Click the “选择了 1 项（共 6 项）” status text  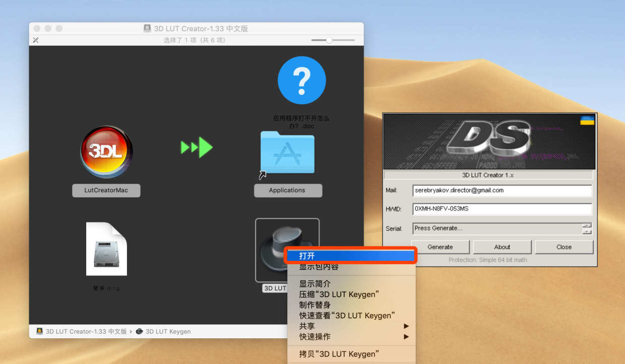click(195, 40)
